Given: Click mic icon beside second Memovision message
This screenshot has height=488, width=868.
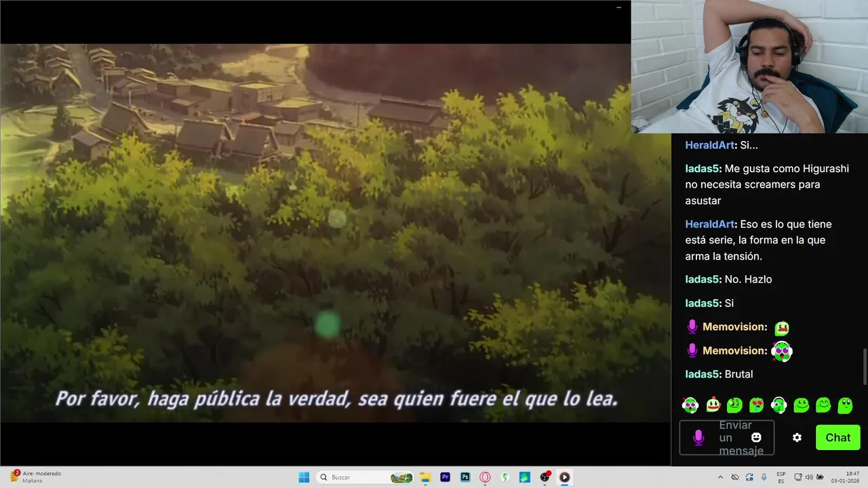Looking at the screenshot, I should (692, 350).
